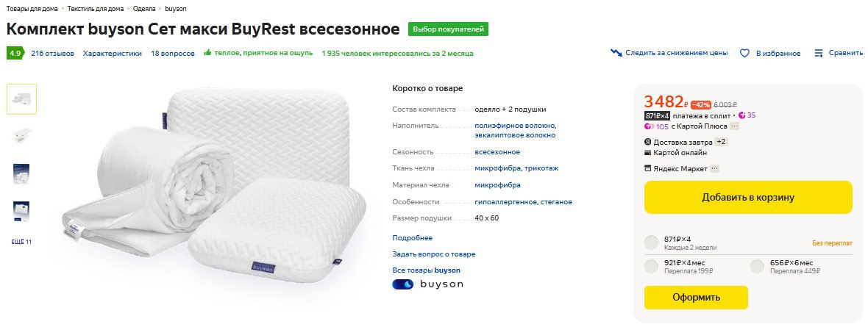Screen dimensions: 868x327
Task: Expand more delivery options with +2 badge
Action: coord(721,142)
